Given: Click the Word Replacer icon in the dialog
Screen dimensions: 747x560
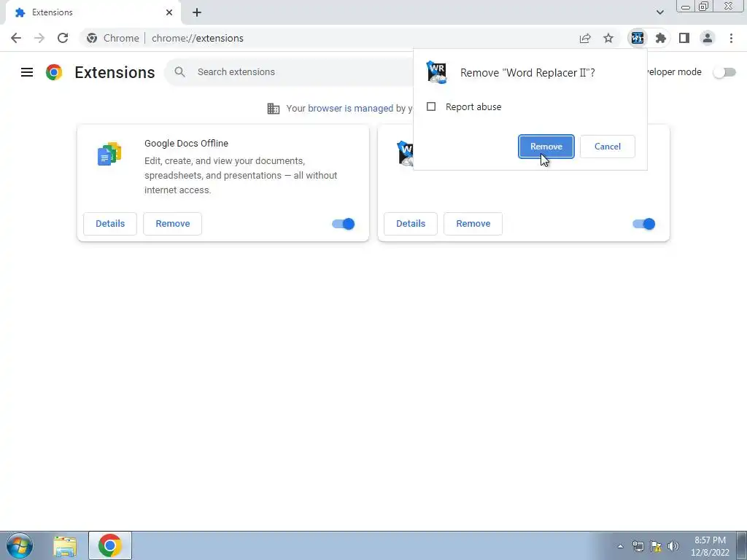Looking at the screenshot, I should click(436, 72).
